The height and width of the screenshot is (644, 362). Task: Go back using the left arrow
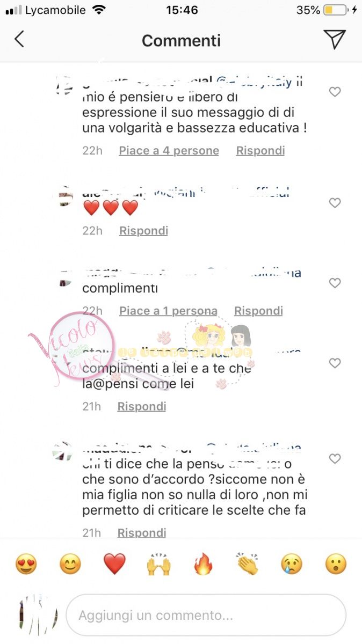[x=19, y=39]
